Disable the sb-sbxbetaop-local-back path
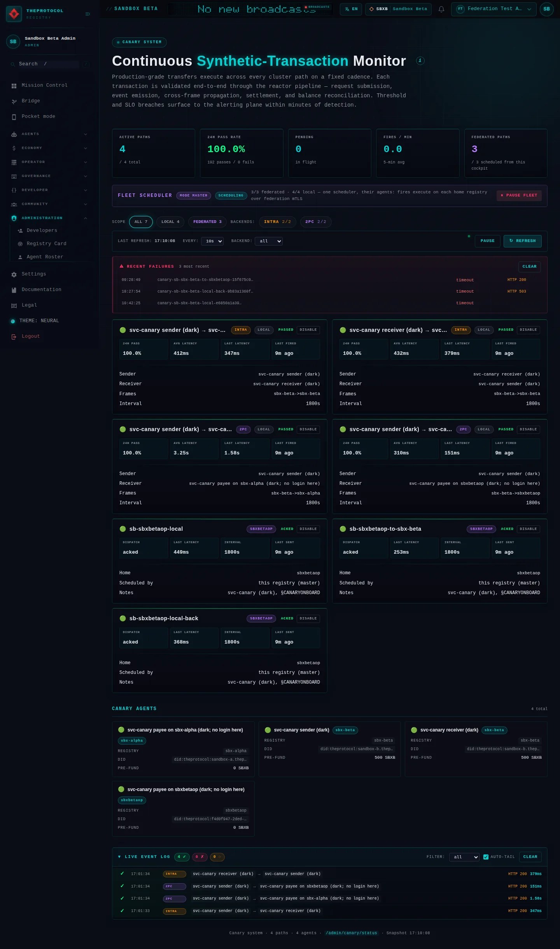 pos(308,618)
